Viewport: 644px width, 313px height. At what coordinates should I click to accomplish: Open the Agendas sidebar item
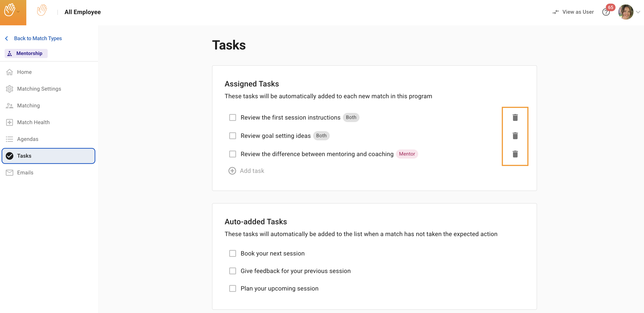pos(27,139)
